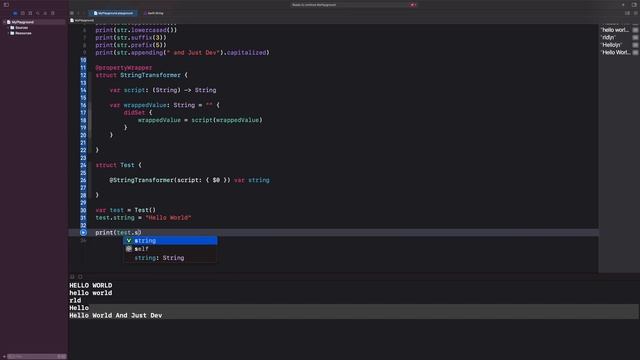This screenshot has width=640, height=360.
Task: Toggle the source-control status filter icon
Action: click(64, 356)
